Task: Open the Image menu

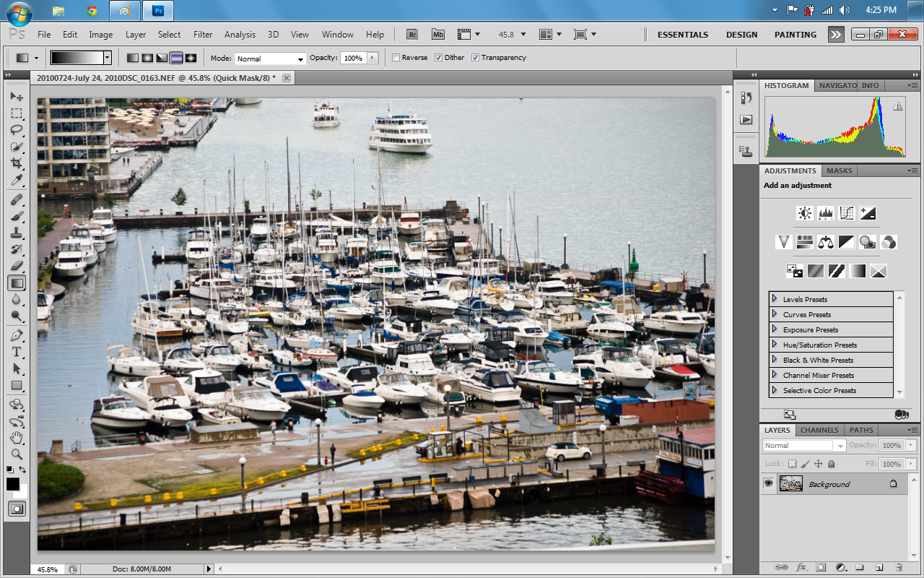Action: coord(101,34)
